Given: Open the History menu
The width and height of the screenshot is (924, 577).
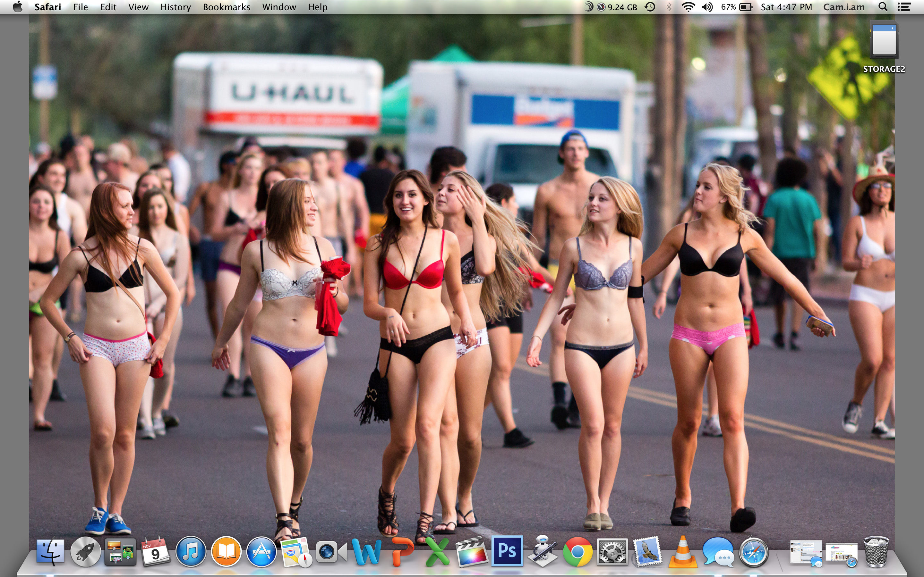Looking at the screenshot, I should 175,7.
